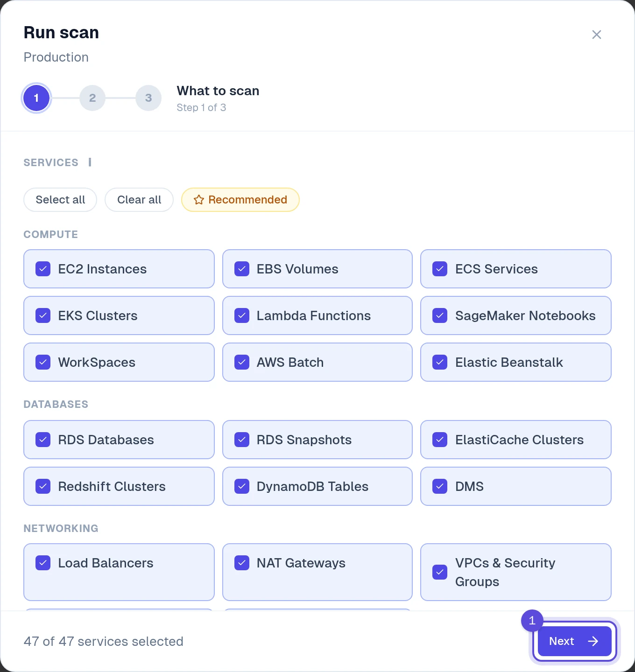The image size is (635, 672).
Task: Proceed with the Next button
Action: click(x=575, y=641)
